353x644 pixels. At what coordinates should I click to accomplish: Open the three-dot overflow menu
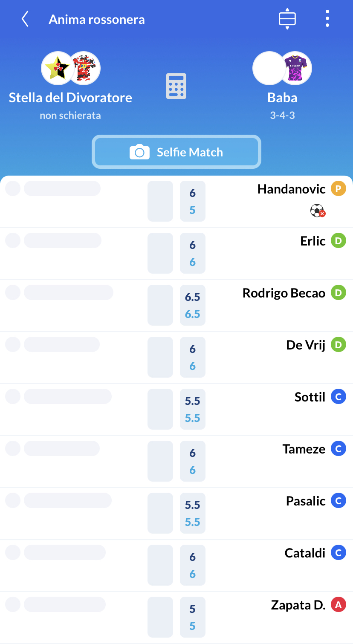pyautogui.click(x=327, y=19)
